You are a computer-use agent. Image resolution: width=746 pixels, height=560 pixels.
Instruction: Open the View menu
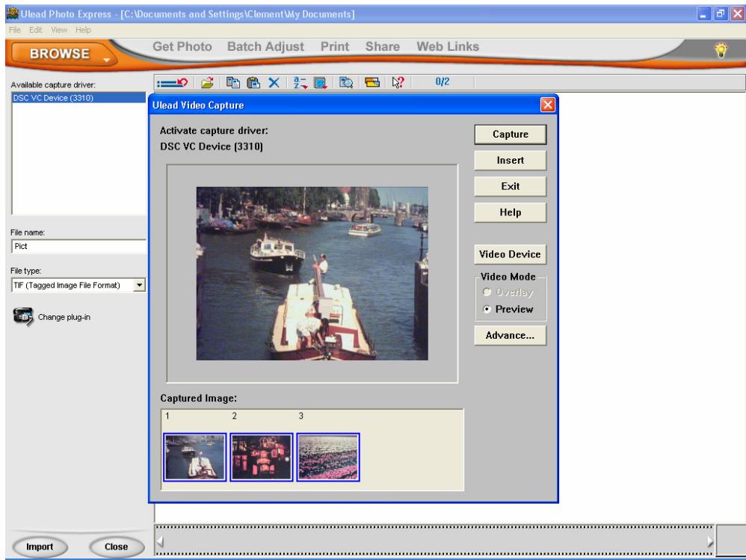[x=59, y=30]
